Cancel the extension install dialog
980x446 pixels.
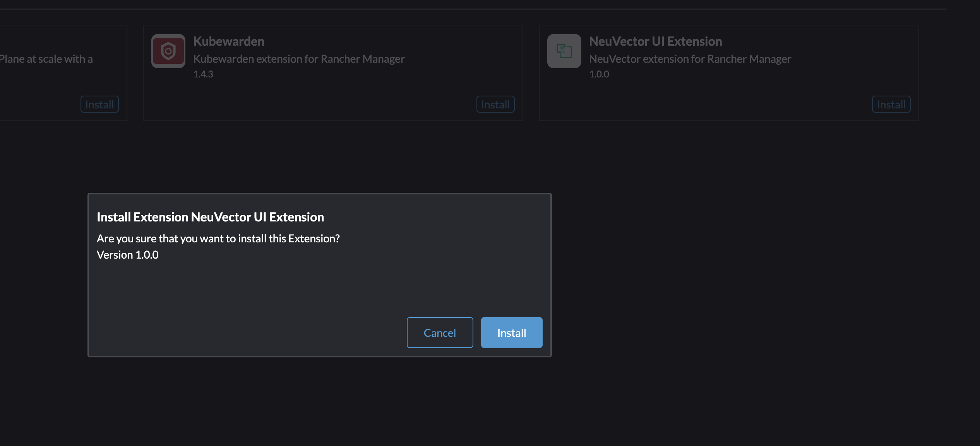[x=440, y=333]
